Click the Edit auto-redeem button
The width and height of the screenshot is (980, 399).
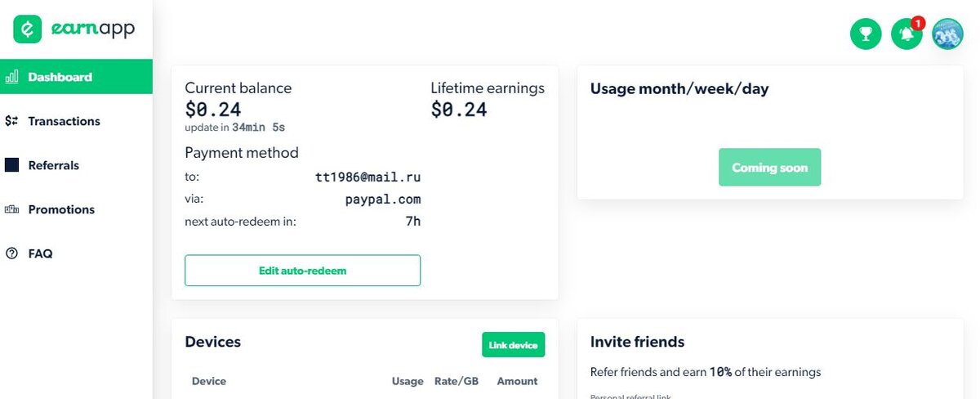point(302,271)
